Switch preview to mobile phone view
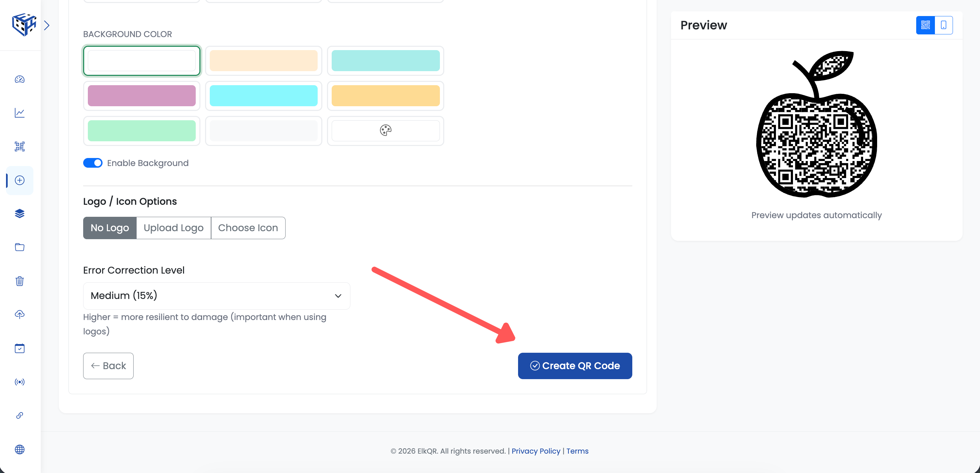This screenshot has height=473, width=980. 944,25
